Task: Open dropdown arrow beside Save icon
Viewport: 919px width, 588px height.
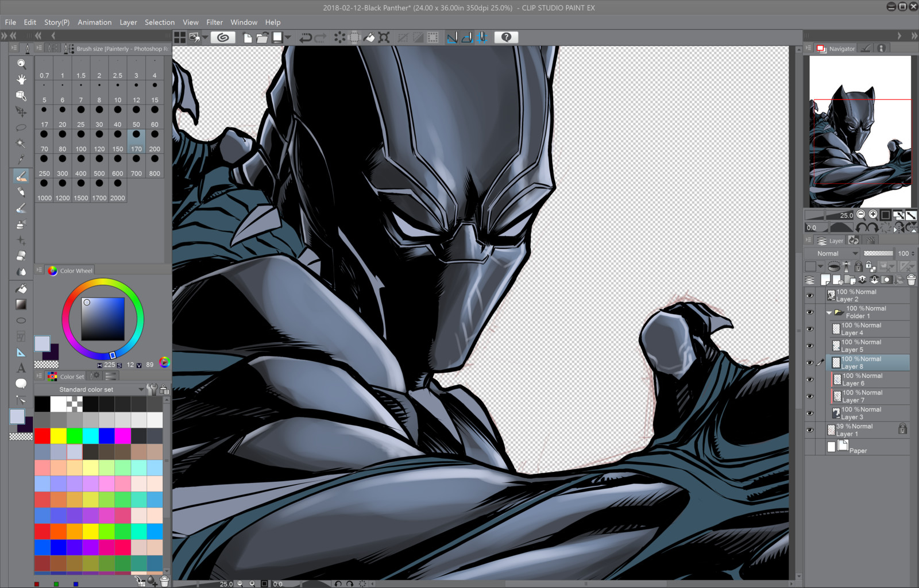Action: click(x=288, y=37)
